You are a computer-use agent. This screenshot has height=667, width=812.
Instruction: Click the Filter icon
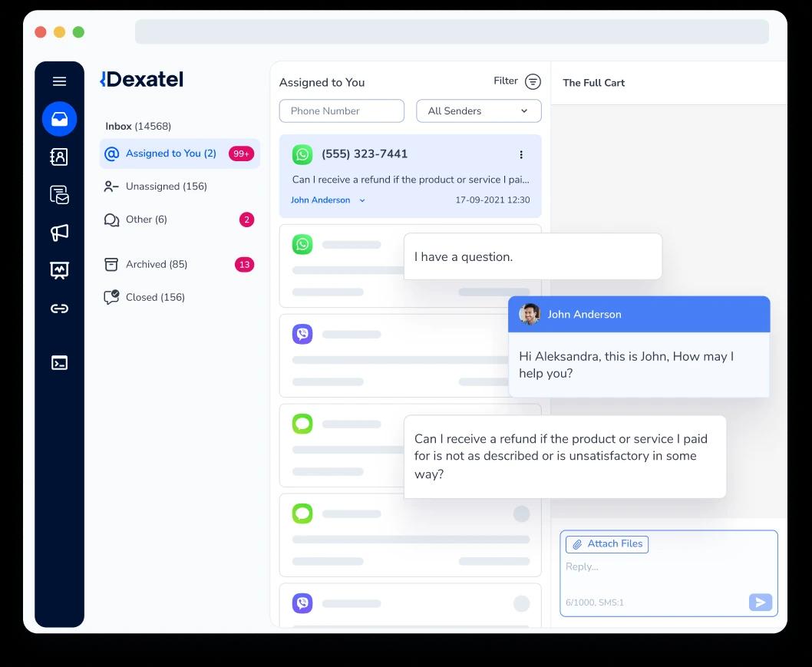[x=533, y=81]
